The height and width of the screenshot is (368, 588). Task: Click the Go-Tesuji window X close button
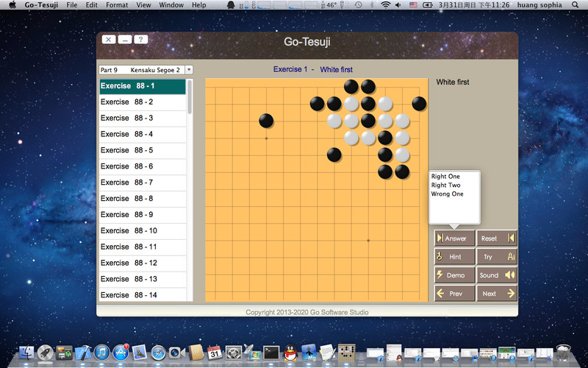click(x=109, y=40)
